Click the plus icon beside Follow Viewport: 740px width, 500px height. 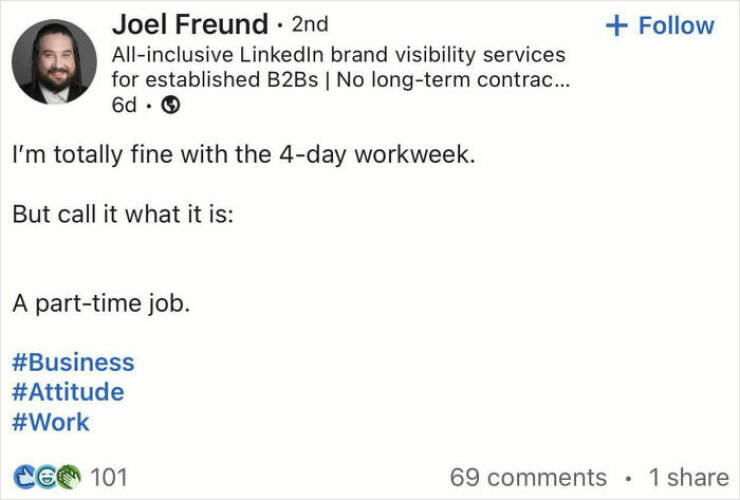[617, 25]
